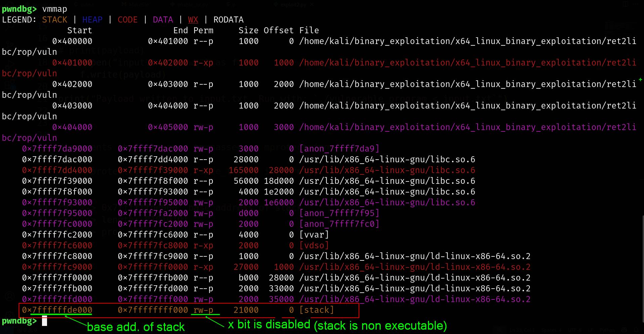Click the [stack] entry in the File column

(x=316, y=310)
